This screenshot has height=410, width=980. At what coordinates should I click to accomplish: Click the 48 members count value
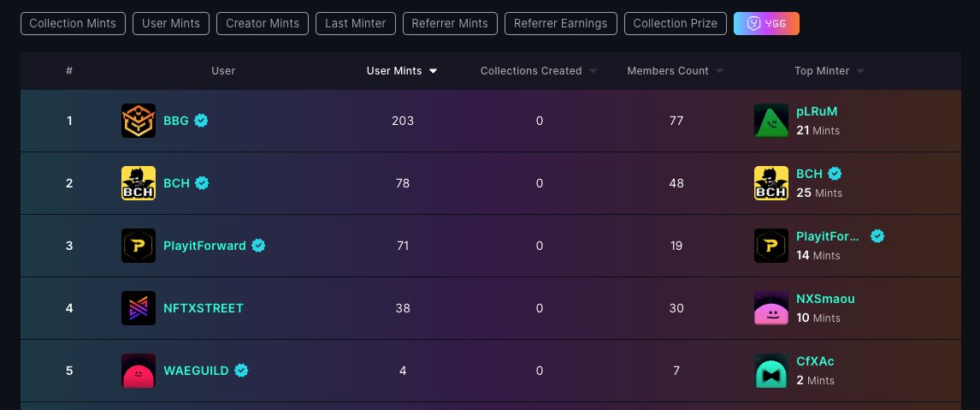[676, 183]
